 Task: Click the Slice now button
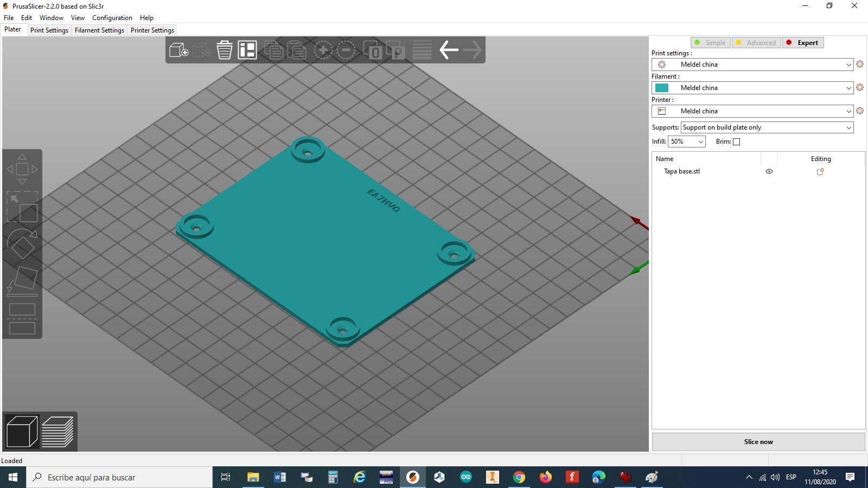click(x=758, y=442)
